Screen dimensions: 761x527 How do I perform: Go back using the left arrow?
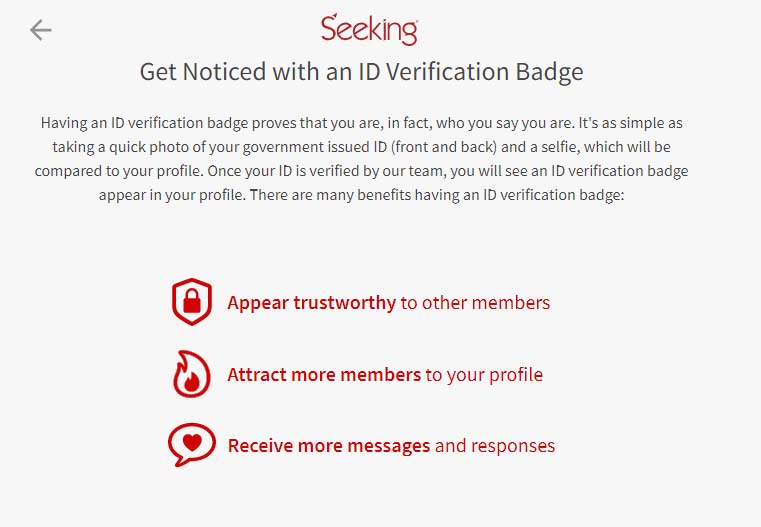coord(41,30)
